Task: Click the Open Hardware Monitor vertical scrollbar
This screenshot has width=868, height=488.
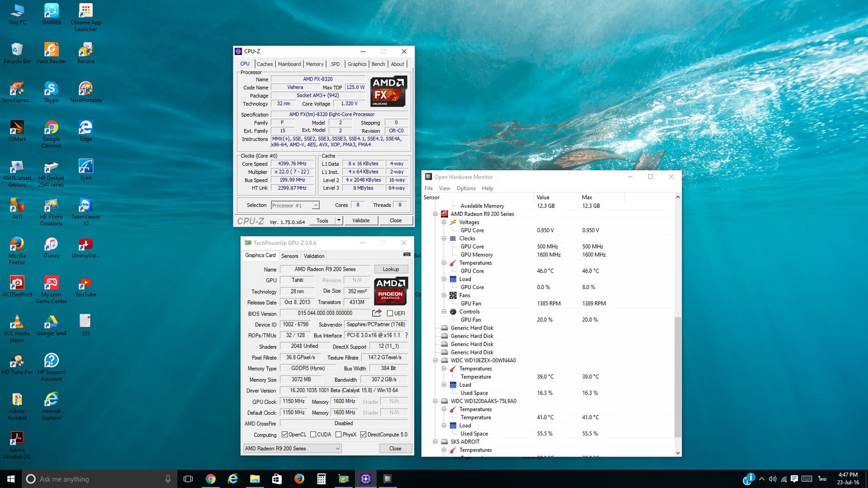Action: [x=678, y=376]
